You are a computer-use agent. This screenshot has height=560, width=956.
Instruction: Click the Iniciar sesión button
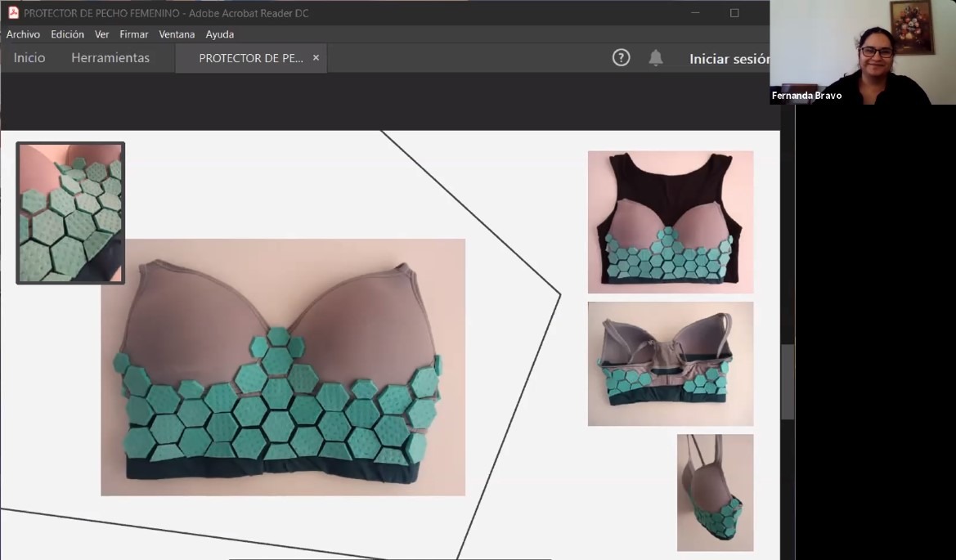click(x=729, y=59)
